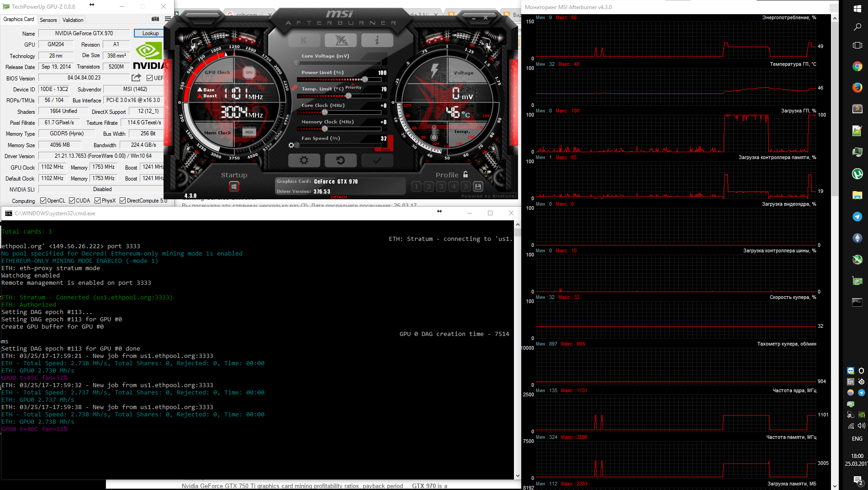The width and height of the screenshot is (868, 490).
Task: Click the MSI fighter jet logo button
Action: [x=340, y=40]
